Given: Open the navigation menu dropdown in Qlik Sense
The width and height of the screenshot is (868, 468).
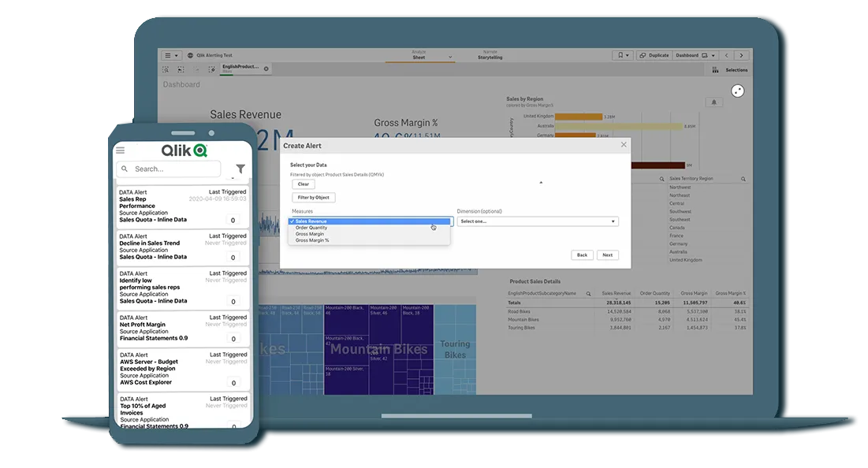Looking at the screenshot, I should (x=171, y=55).
